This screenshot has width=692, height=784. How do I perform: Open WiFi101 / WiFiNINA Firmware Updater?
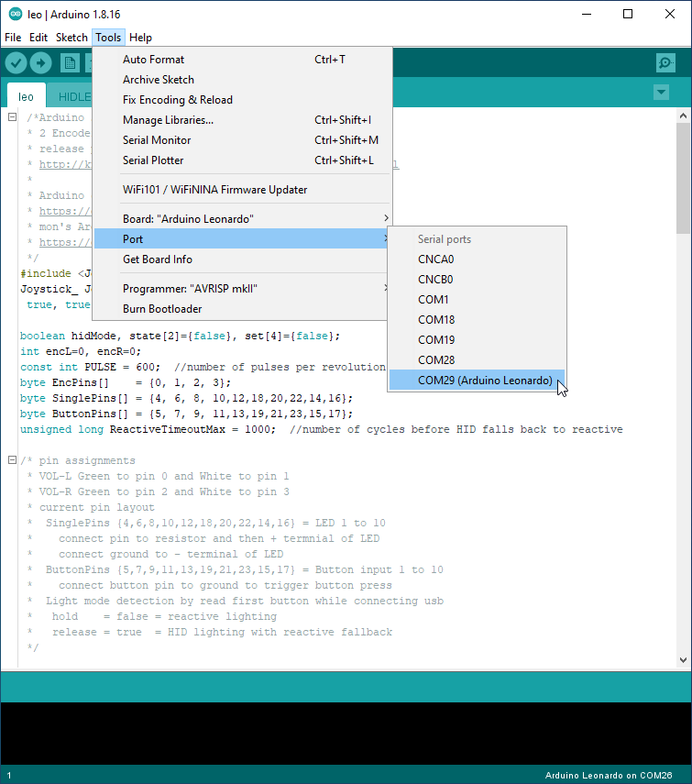point(242,190)
